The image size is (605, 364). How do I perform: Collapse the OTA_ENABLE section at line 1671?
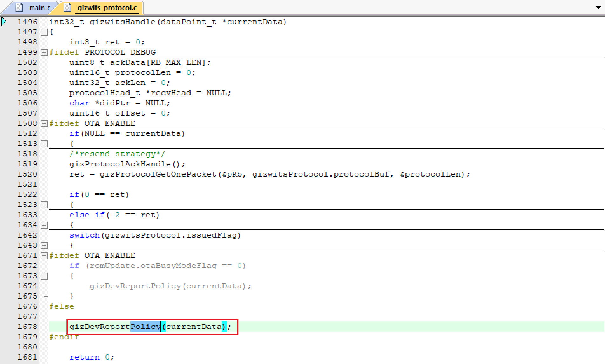(44, 256)
